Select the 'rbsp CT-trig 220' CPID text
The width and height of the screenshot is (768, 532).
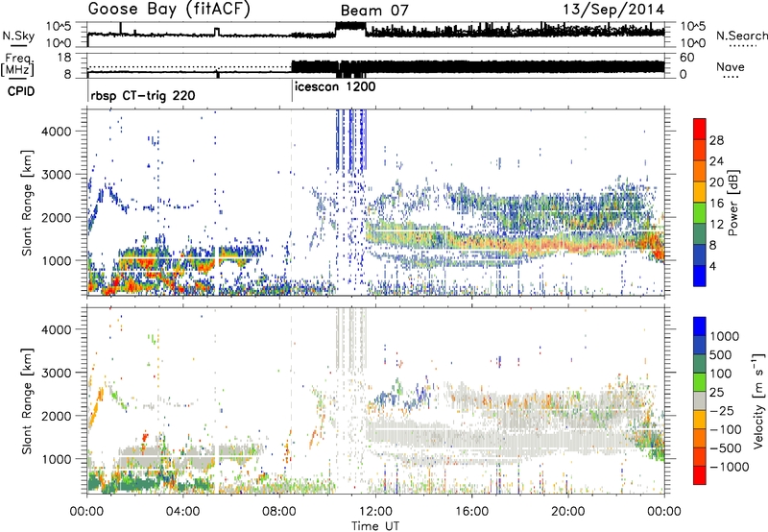143,95
